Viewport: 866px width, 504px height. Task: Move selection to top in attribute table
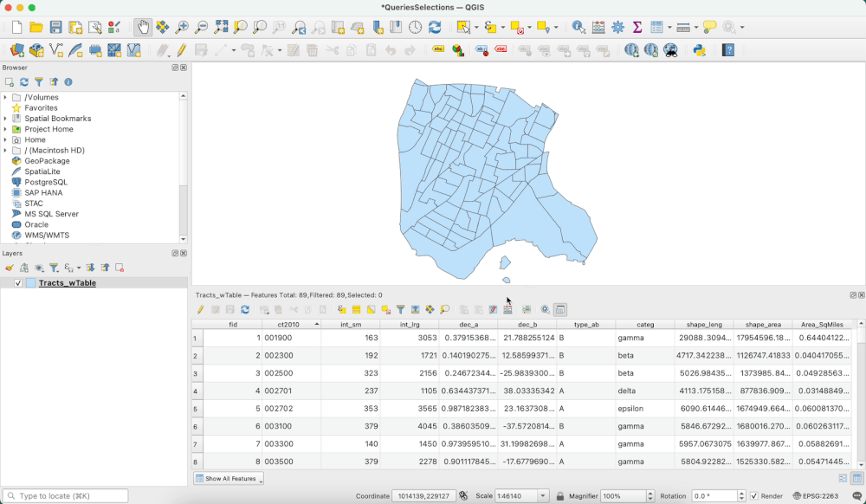click(x=416, y=310)
